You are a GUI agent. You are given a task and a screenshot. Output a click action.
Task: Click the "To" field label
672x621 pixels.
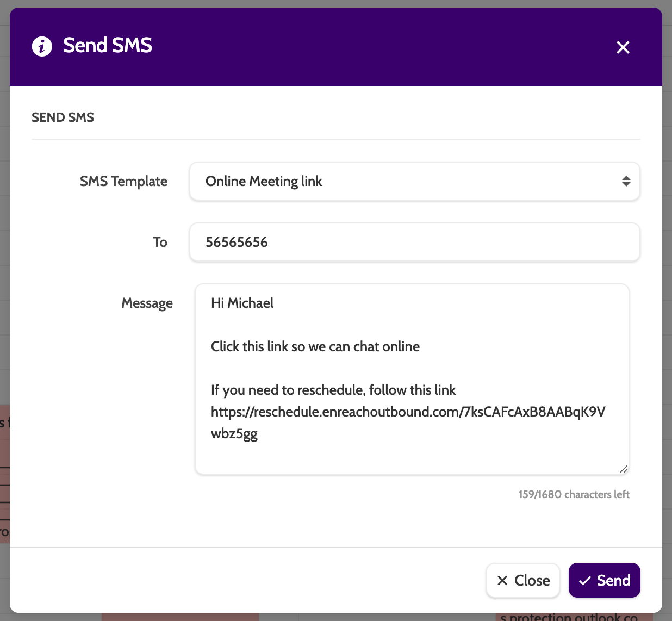tap(160, 242)
